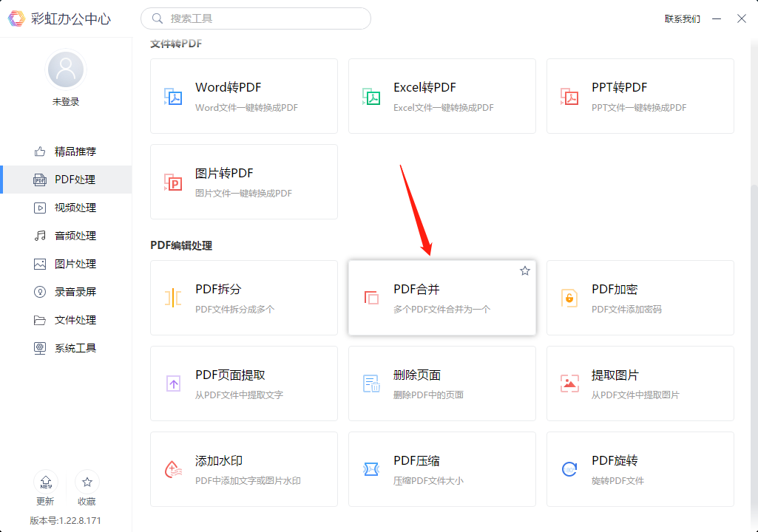This screenshot has width=758, height=532.
Task: Click the user avatar icon
Action: click(x=66, y=69)
